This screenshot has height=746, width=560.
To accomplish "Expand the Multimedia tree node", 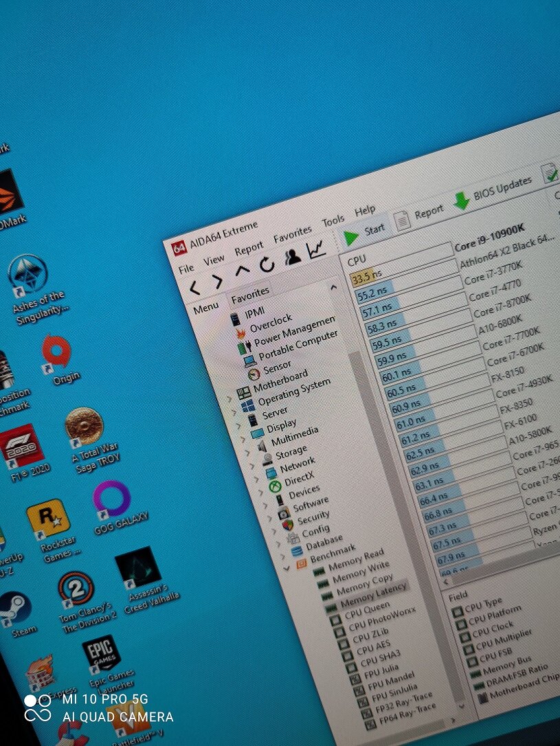I will click(x=248, y=451).
